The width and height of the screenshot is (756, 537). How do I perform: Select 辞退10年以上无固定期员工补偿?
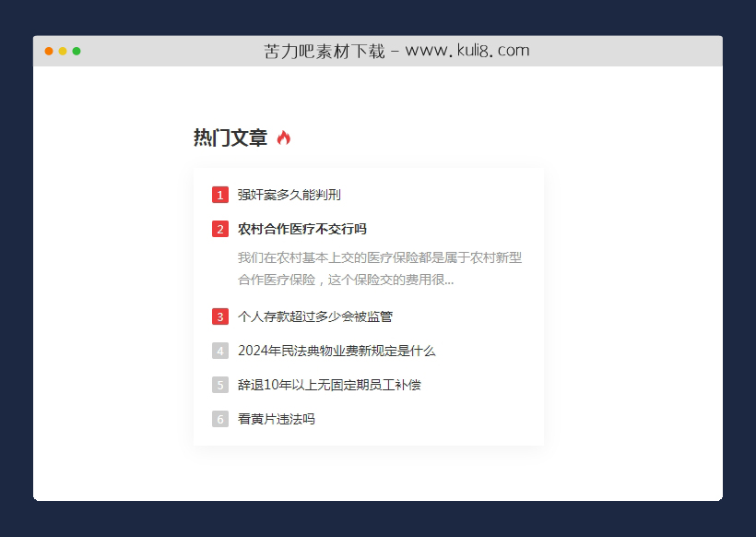coord(328,385)
